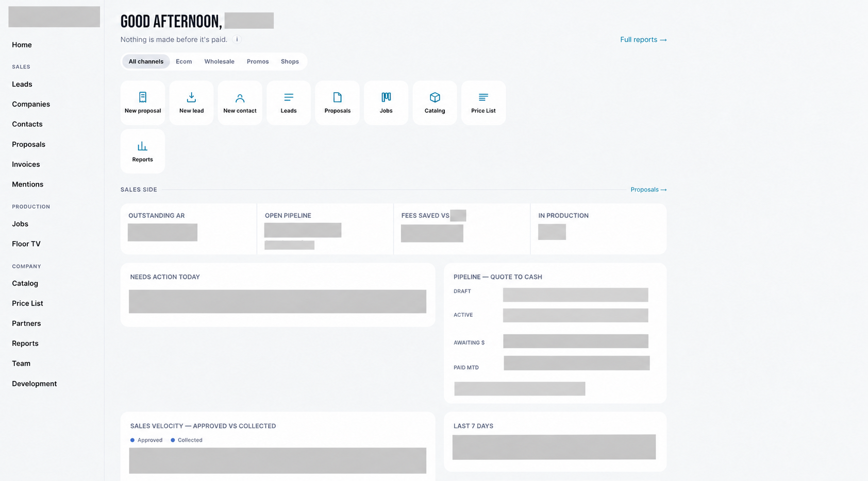Open Price List in the sidebar
Screen dimensions: 868x481
pos(28,303)
